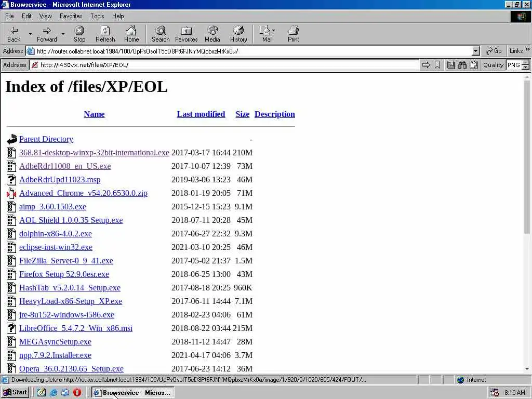This screenshot has height=399, width=532.
Task: Open the Media toolbar panel
Action: (212, 34)
